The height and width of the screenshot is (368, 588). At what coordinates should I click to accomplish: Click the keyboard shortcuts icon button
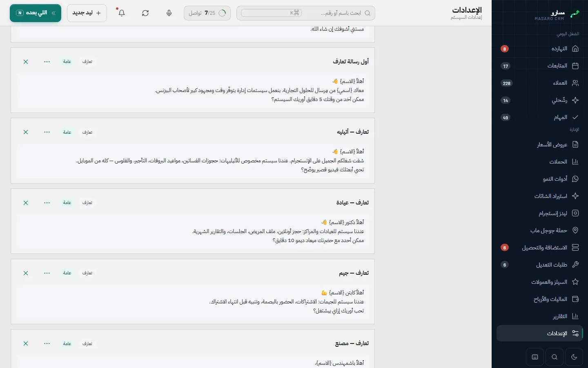[x=535, y=357]
